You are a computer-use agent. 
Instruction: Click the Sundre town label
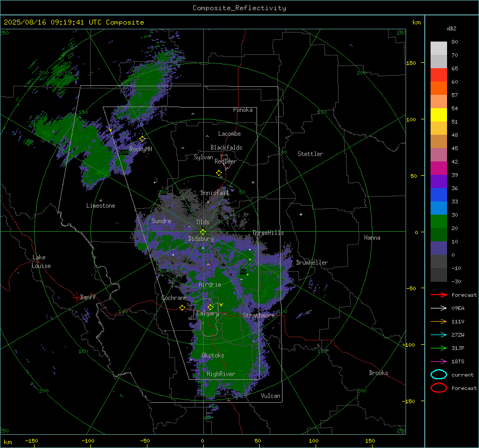tap(161, 221)
